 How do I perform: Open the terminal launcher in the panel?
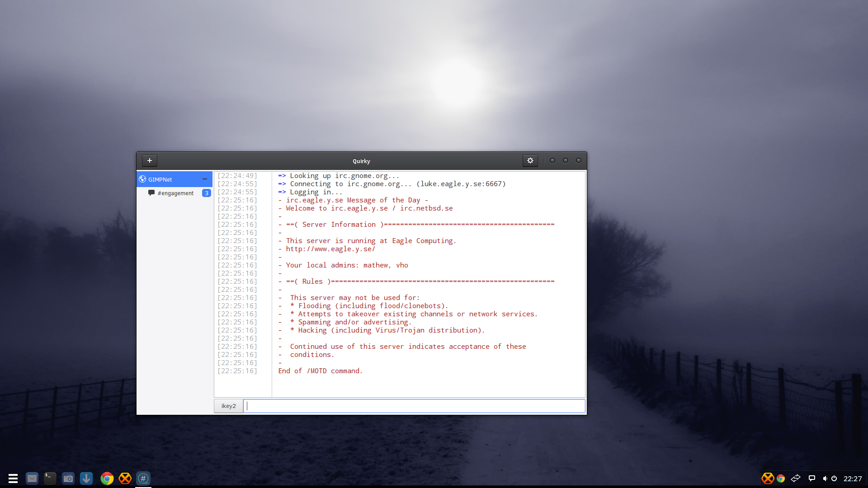point(50,478)
